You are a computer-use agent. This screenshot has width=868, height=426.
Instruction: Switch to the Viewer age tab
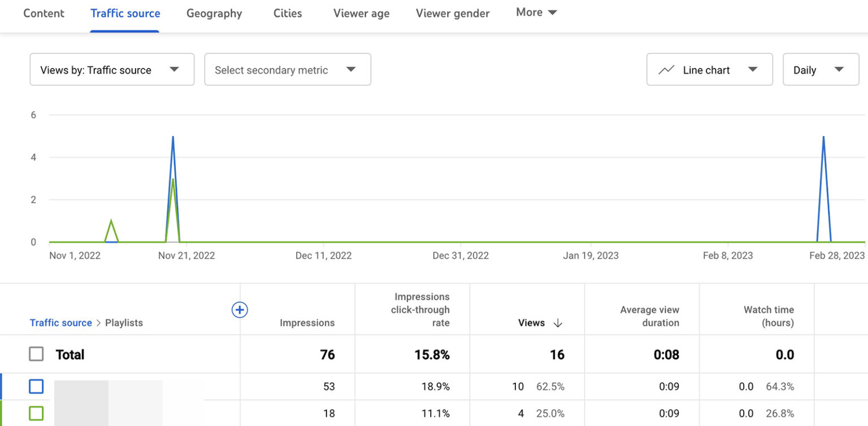pyautogui.click(x=361, y=13)
